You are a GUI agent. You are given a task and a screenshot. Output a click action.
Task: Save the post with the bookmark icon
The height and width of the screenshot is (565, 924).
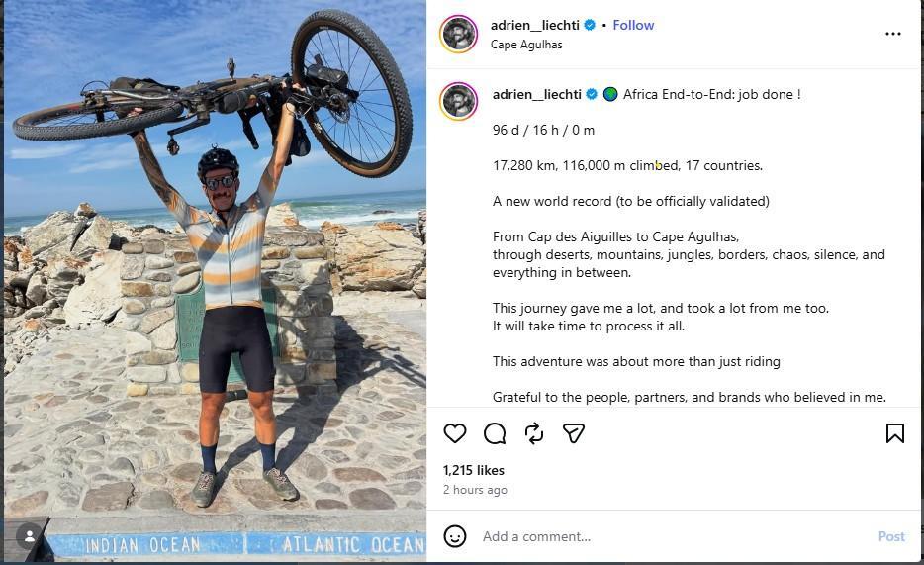click(x=894, y=433)
